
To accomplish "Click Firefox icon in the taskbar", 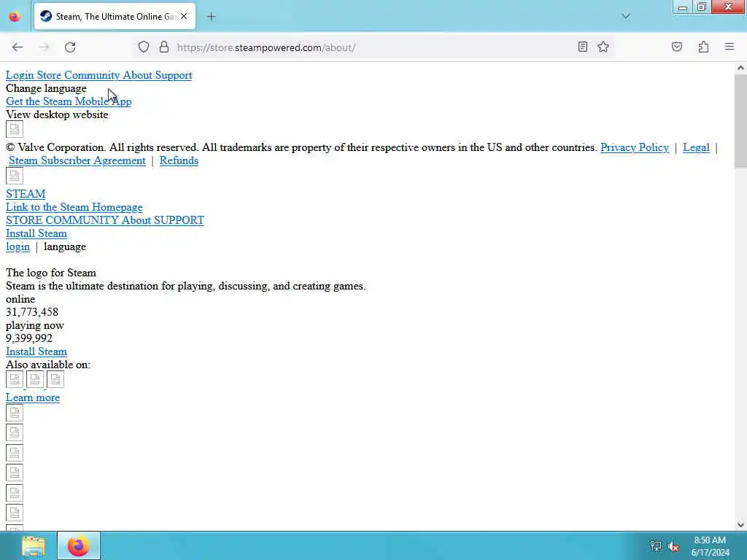I will (x=79, y=546).
